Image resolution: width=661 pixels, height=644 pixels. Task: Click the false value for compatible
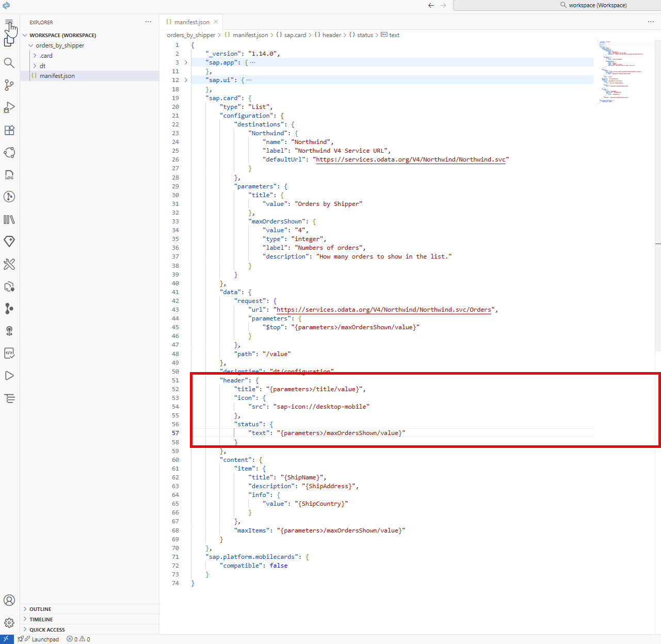tap(279, 566)
